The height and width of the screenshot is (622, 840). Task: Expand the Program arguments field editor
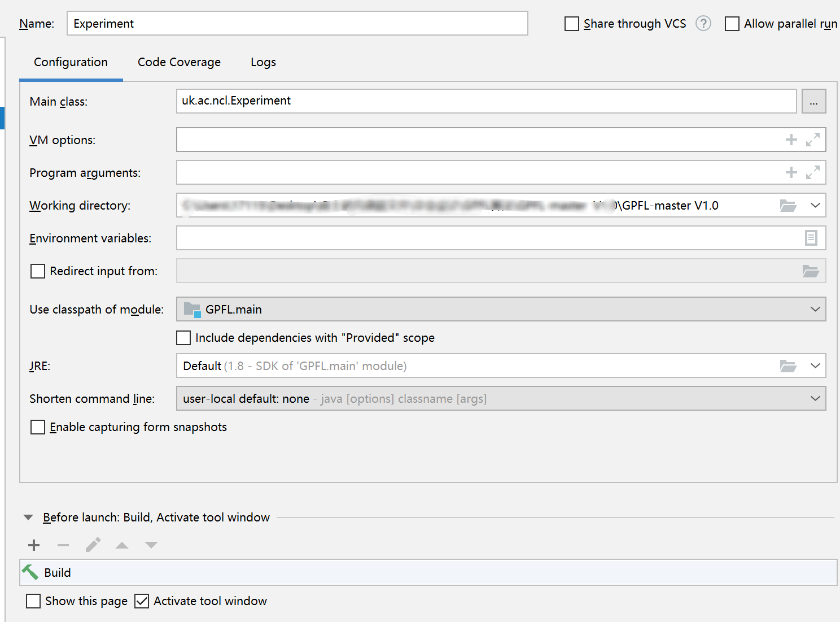pos(813,172)
